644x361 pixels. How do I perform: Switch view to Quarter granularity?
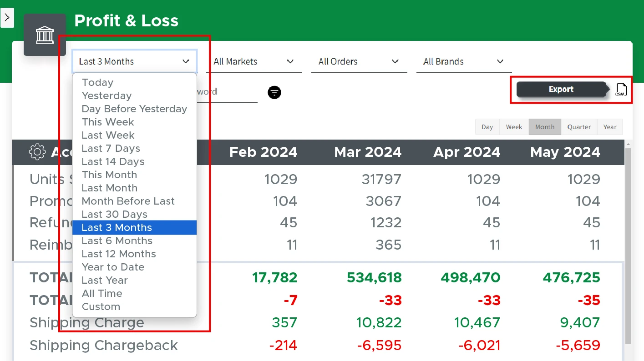coord(579,127)
